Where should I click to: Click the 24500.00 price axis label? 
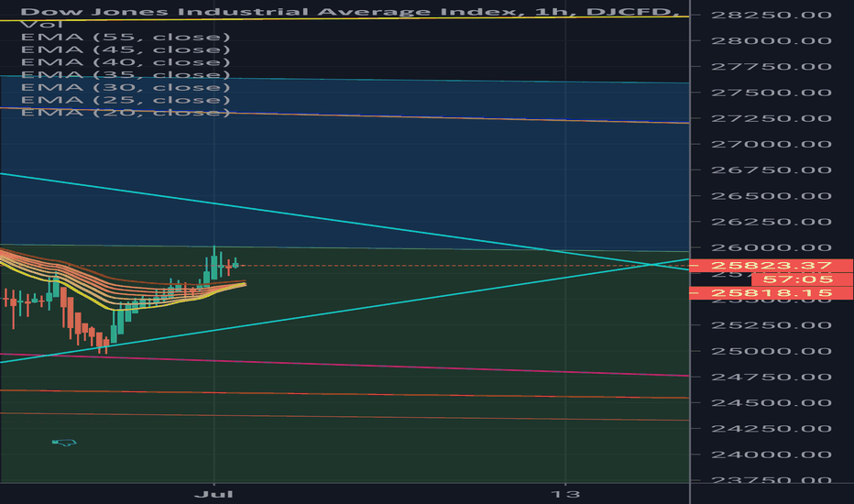point(772,402)
